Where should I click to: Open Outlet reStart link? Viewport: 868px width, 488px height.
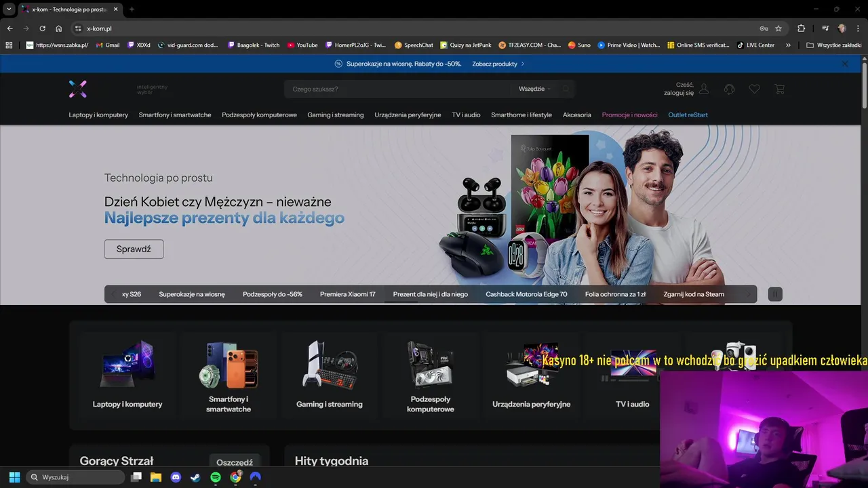pos(688,115)
